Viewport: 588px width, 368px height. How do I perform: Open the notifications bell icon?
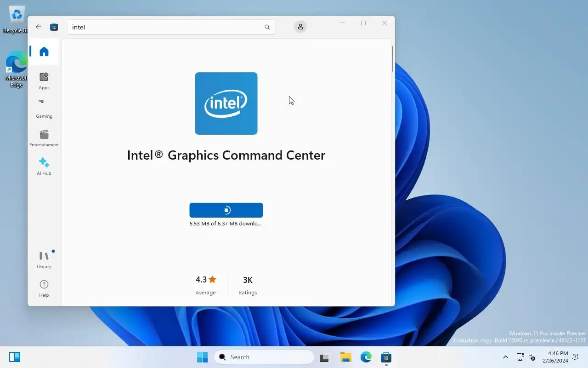click(x=576, y=357)
